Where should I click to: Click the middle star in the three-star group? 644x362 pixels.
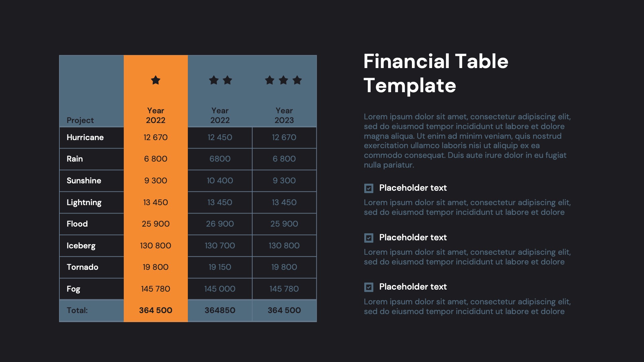click(x=283, y=80)
